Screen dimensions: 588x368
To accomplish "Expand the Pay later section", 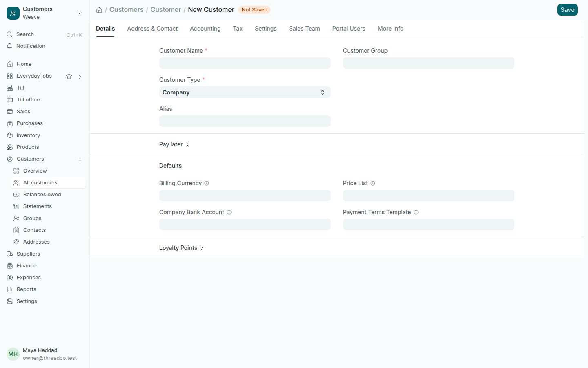I will tap(174, 144).
